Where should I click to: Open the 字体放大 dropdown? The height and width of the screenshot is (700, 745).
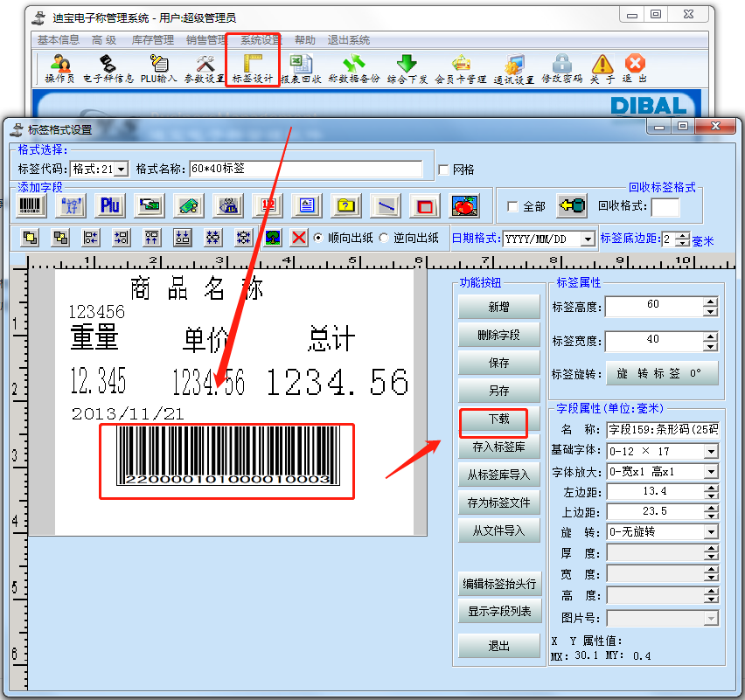tap(711, 472)
